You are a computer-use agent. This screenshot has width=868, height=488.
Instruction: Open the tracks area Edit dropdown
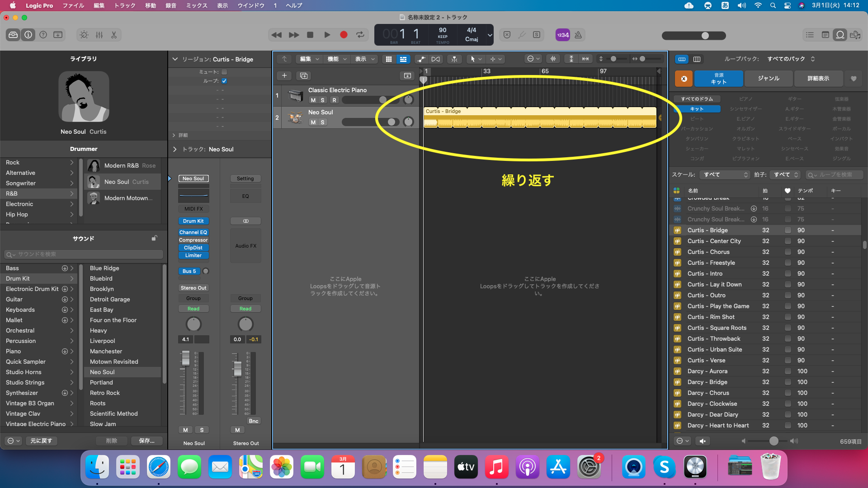[310, 59]
